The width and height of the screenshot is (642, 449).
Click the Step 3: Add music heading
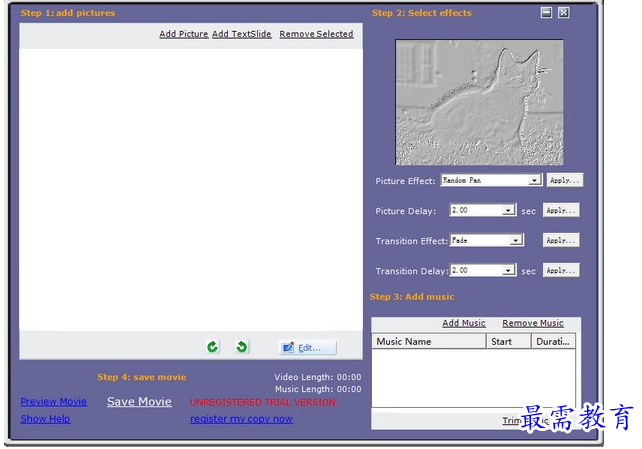412,297
